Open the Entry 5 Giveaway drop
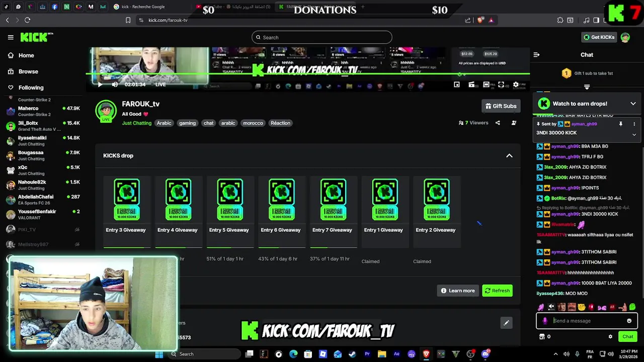The image size is (644, 362). pyautogui.click(x=229, y=211)
